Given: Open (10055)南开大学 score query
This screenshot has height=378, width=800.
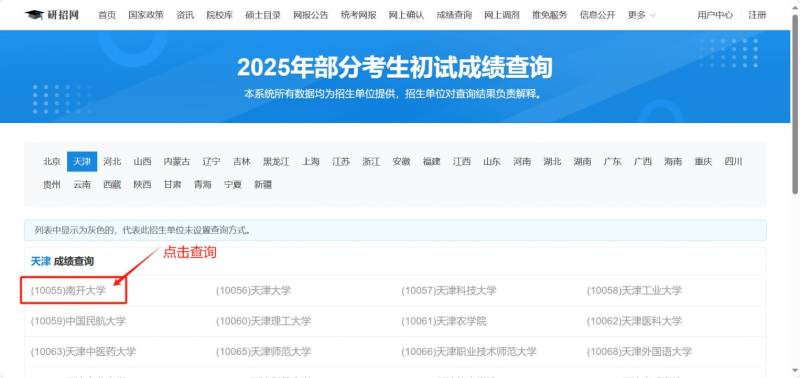Looking at the screenshot, I should tap(68, 291).
